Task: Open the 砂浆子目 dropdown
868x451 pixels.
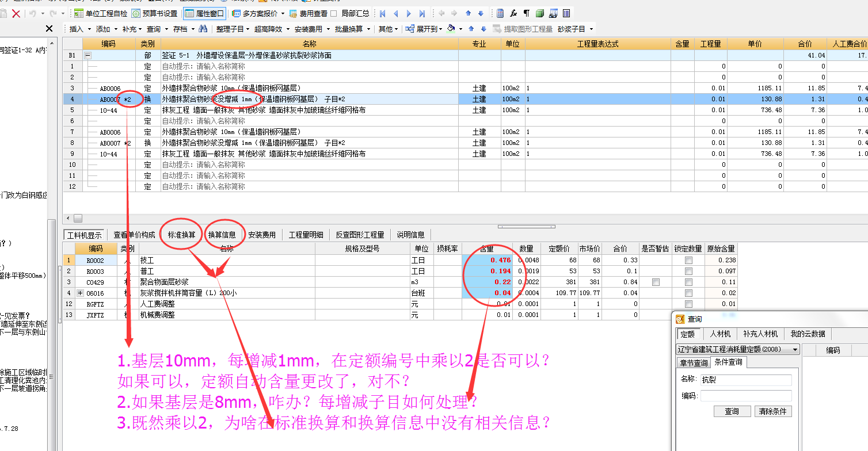Action: [575, 29]
